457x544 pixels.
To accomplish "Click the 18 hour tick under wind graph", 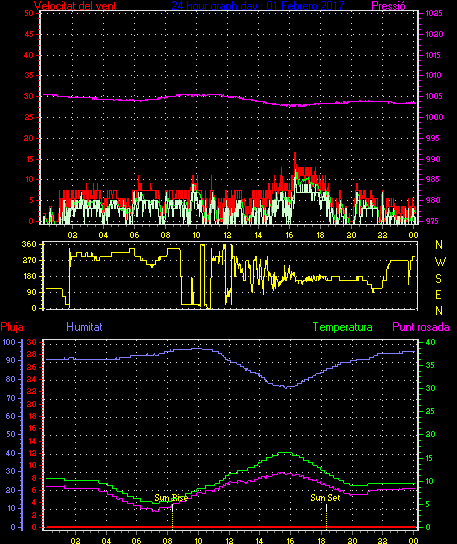I will (x=320, y=235).
